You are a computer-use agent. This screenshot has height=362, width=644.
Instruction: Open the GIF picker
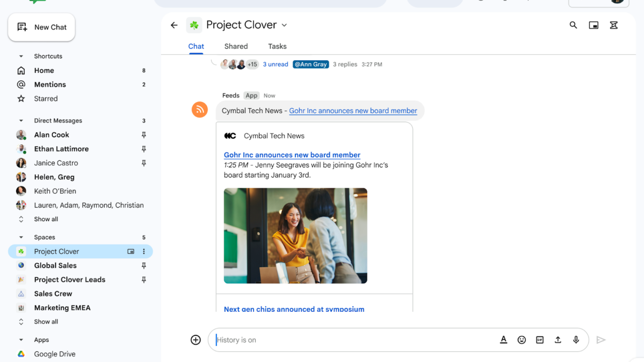(x=540, y=340)
